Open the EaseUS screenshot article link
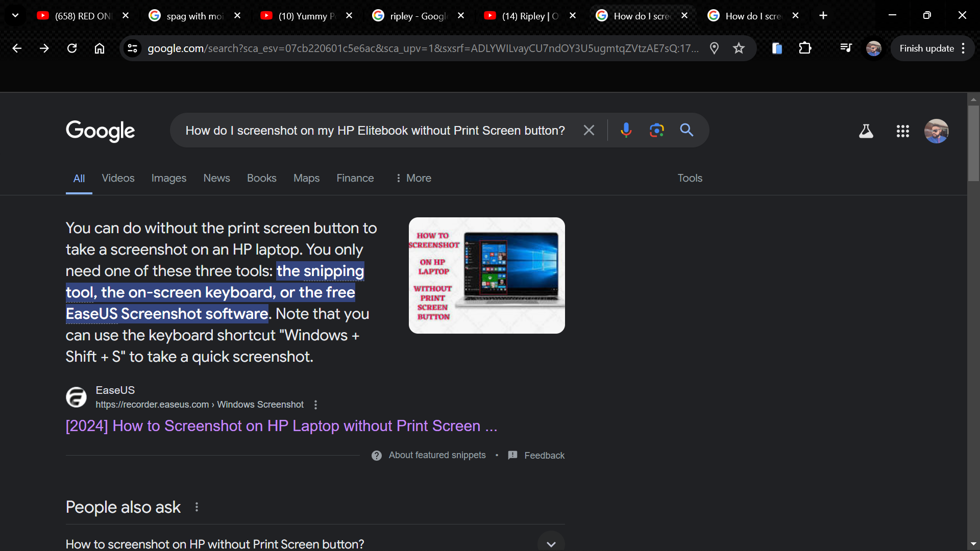980x551 pixels. 281,426
